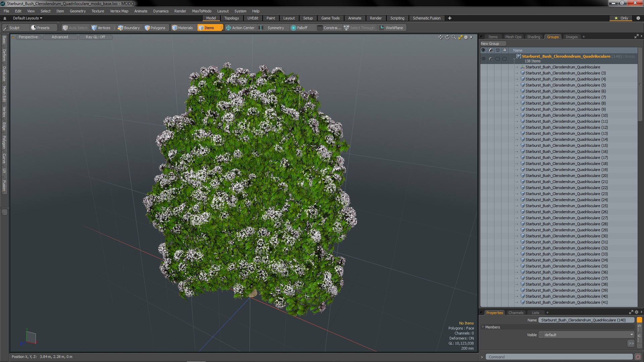Open the Geometry menu
This screenshot has width=644, height=362.
pyautogui.click(x=77, y=11)
